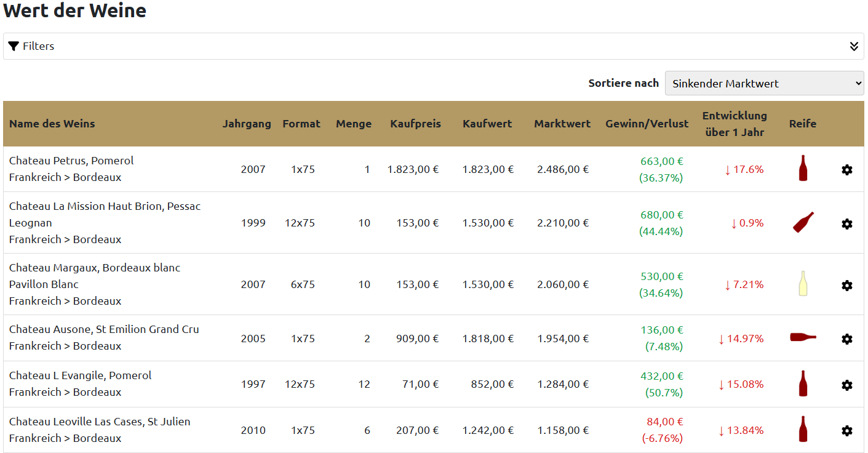Click the Kaufpreis column header

coord(416,124)
